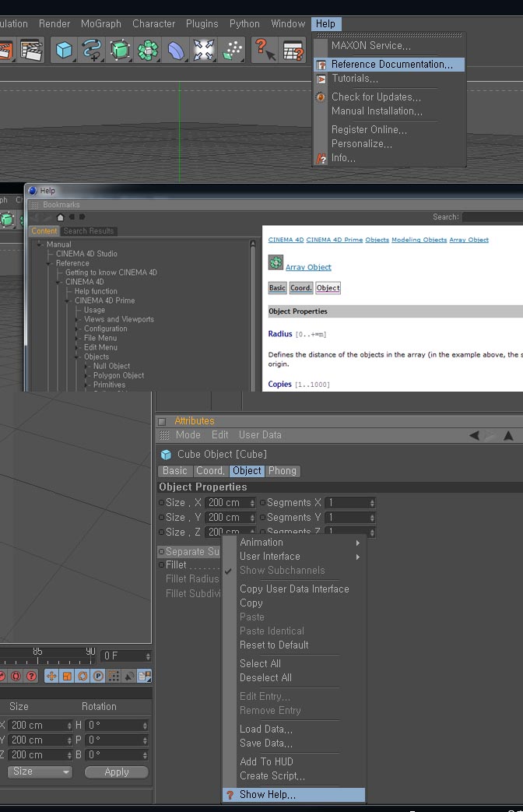Expand the User Interface submenu
Viewport: 523px width, 812px height.
click(294, 557)
